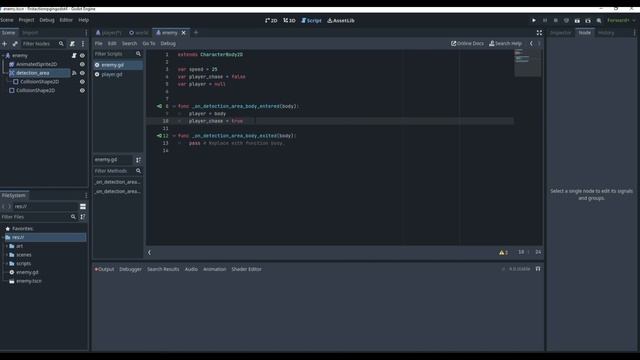The width and height of the screenshot is (640, 360).
Task: Toggle visibility of detection_area node
Action: (82, 73)
